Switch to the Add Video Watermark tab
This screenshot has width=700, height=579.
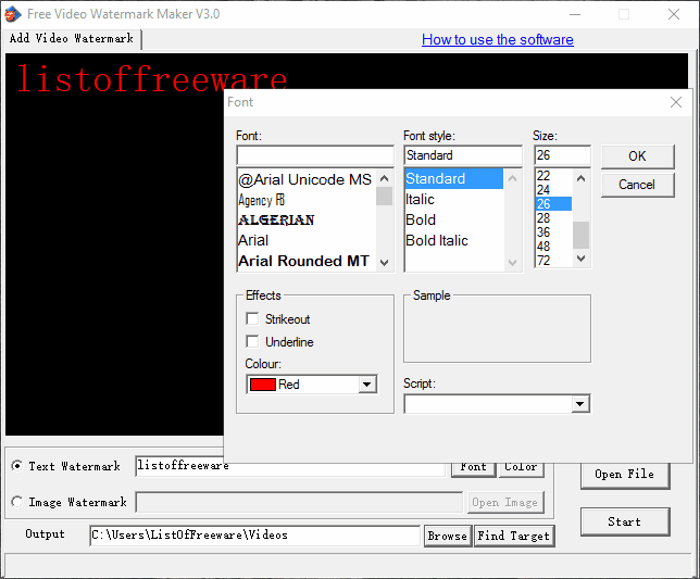[71, 38]
